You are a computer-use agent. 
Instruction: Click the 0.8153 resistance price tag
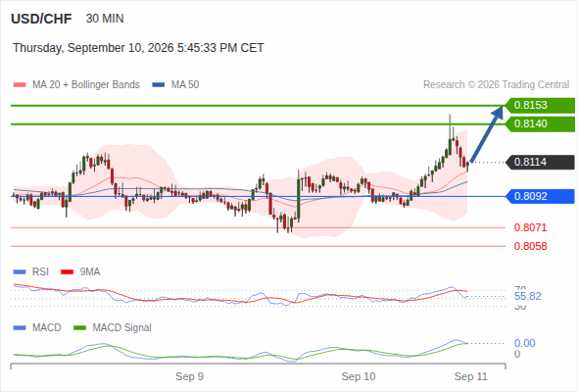tap(540, 106)
